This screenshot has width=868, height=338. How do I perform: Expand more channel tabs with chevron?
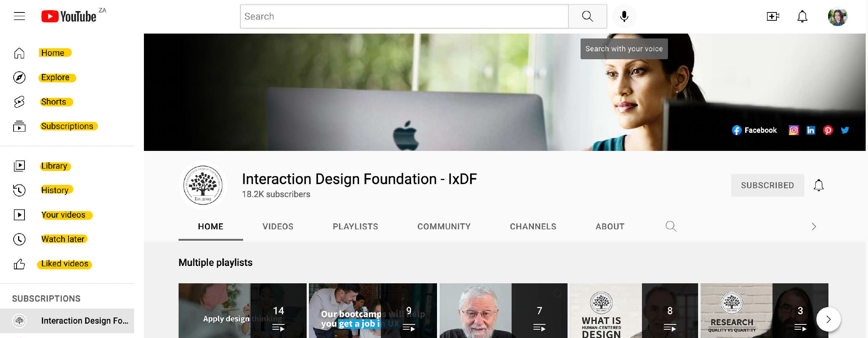pyautogui.click(x=814, y=226)
